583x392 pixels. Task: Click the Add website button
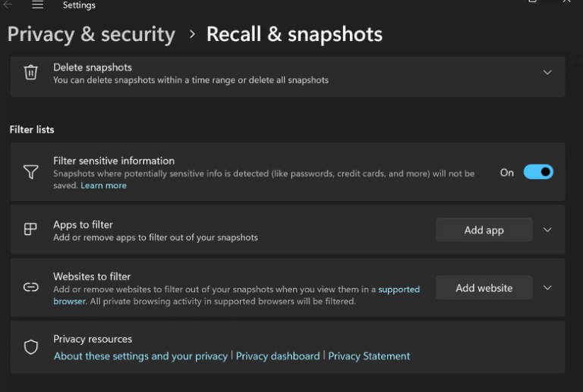(x=484, y=288)
